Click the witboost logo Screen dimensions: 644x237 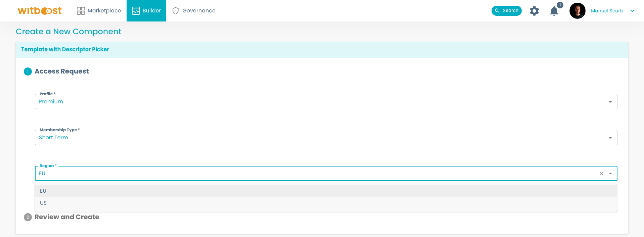[40, 11]
